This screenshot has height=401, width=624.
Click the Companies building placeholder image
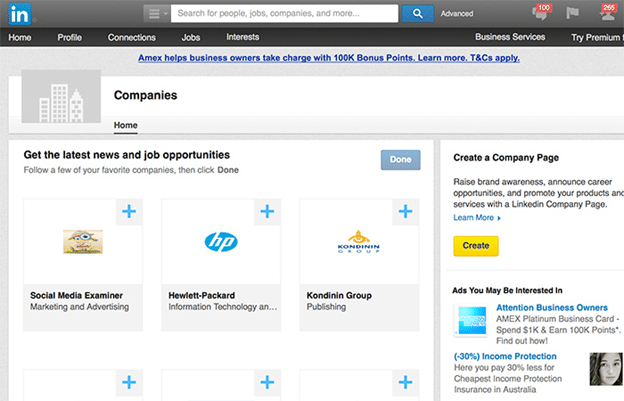61,97
